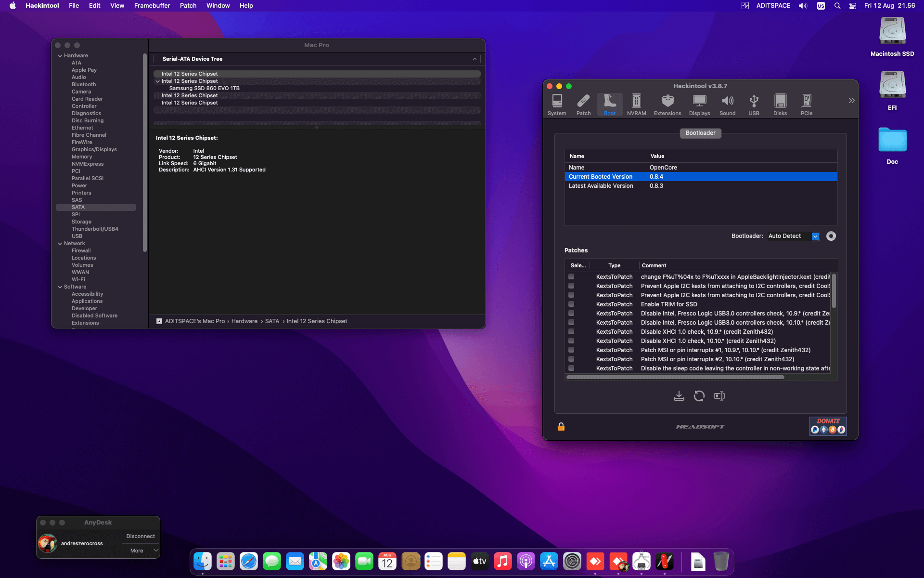Click the Donate button
Viewport: 924px width, 578px height.
click(x=828, y=426)
